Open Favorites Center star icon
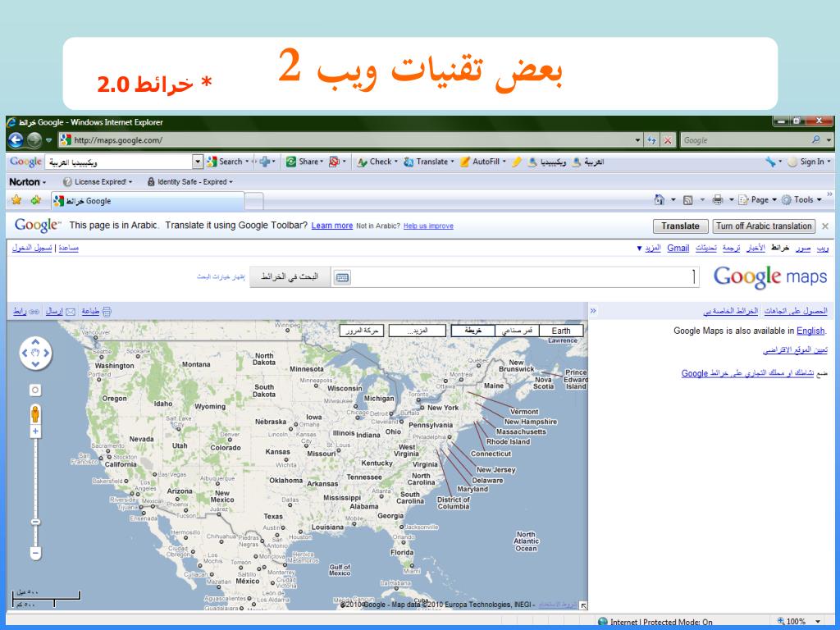This screenshot has height=630, width=840. click(x=16, y=200)
